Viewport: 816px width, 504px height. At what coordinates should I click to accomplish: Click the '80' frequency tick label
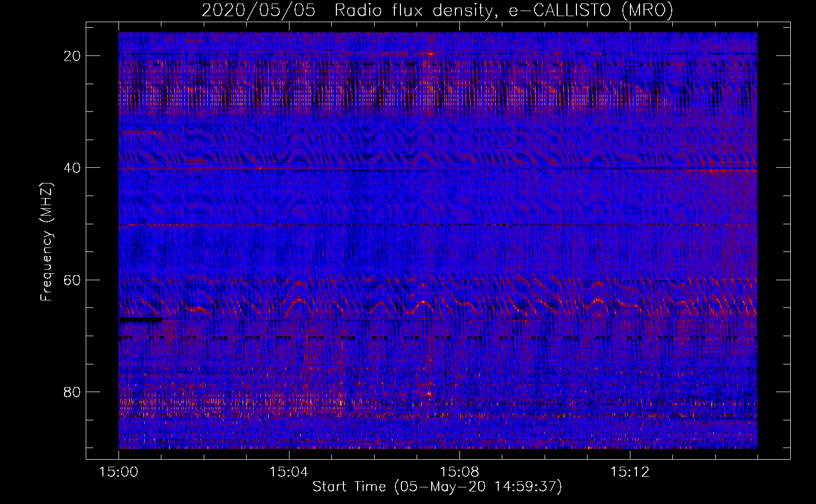point(73,392)
